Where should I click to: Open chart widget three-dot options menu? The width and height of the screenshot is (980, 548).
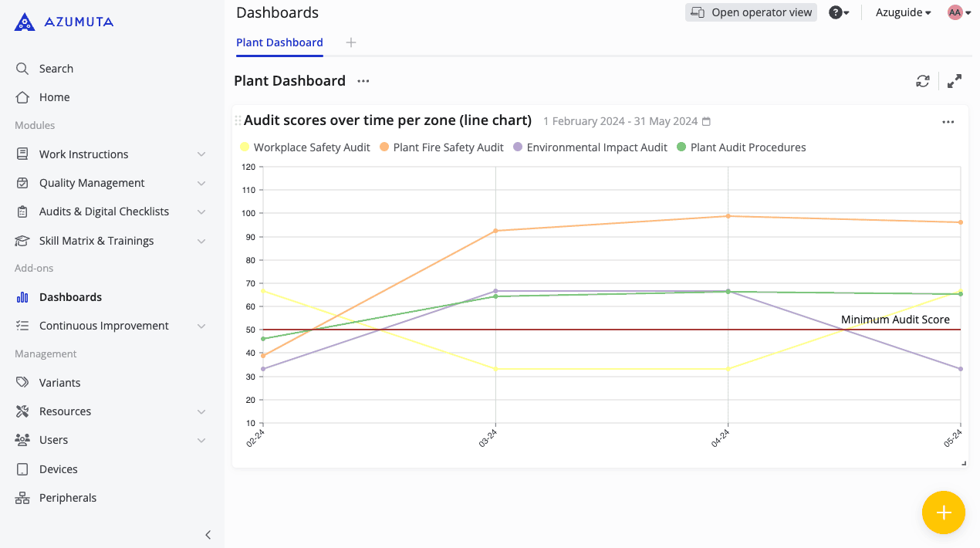948,122
